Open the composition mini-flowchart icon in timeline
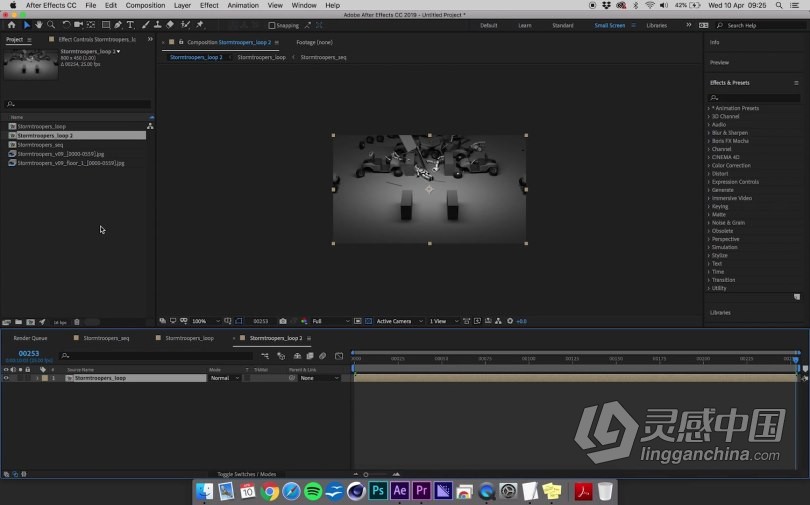 pyautogui.click(x=265, y=356)
